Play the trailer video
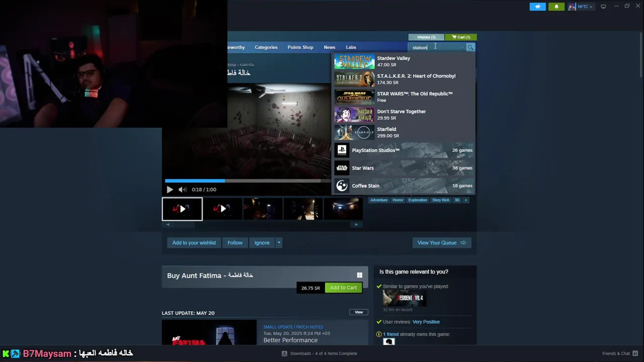This screenshot has width=644, height=362. point(170,190)
